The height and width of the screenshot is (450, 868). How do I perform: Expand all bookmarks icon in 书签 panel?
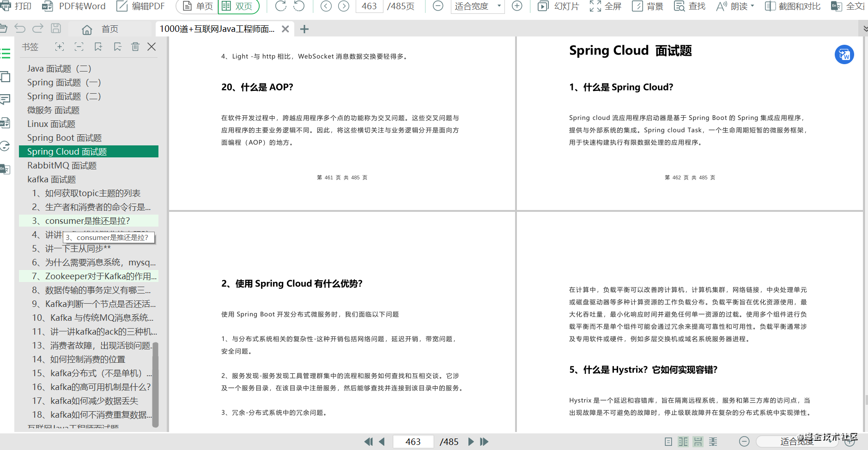60,47
